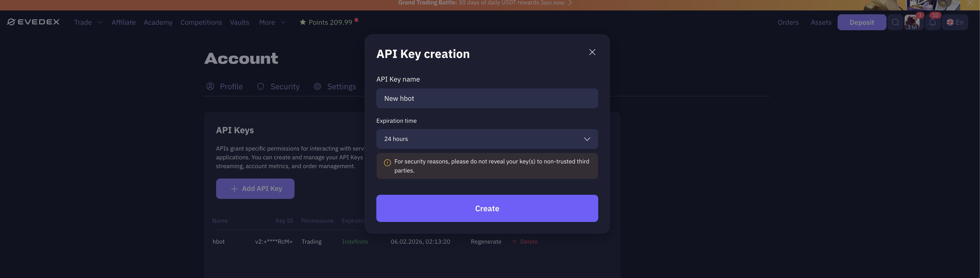Click the EVEDEX logo
The image size is (980, 278).
33,22
